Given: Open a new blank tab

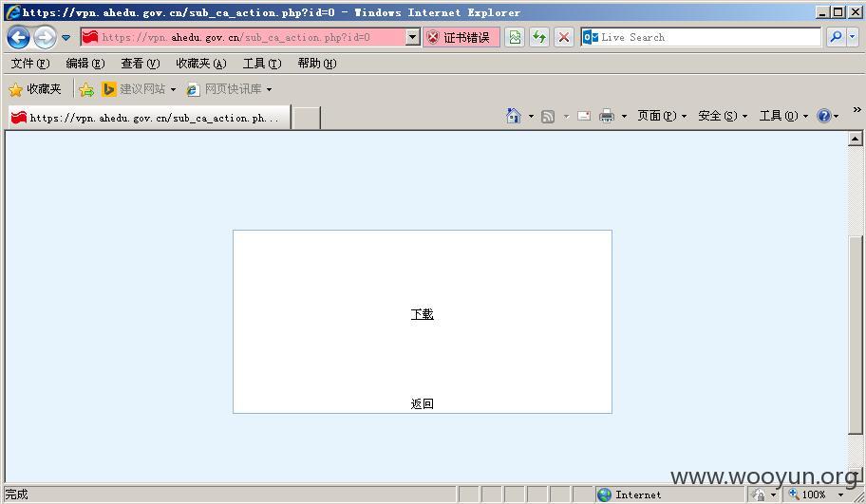Looking at the screenshot, I should coord(306,119).
